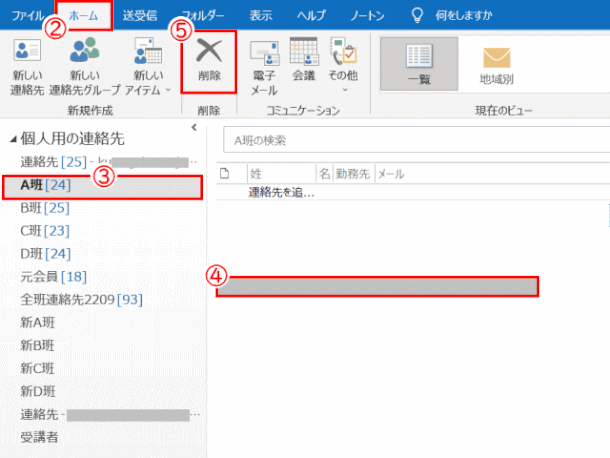Sort by the 姓 column header
610x458 pixels.
[281, 174]
